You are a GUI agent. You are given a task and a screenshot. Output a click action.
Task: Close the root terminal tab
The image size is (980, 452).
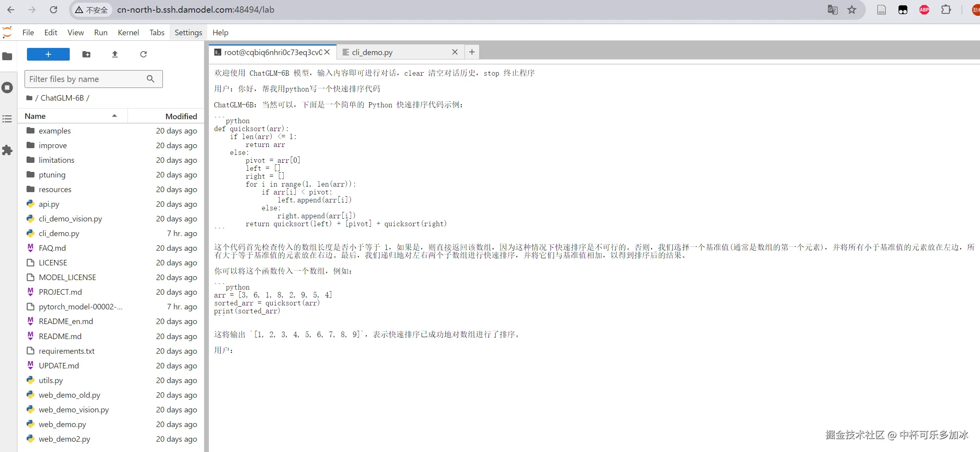click(327, 52)
